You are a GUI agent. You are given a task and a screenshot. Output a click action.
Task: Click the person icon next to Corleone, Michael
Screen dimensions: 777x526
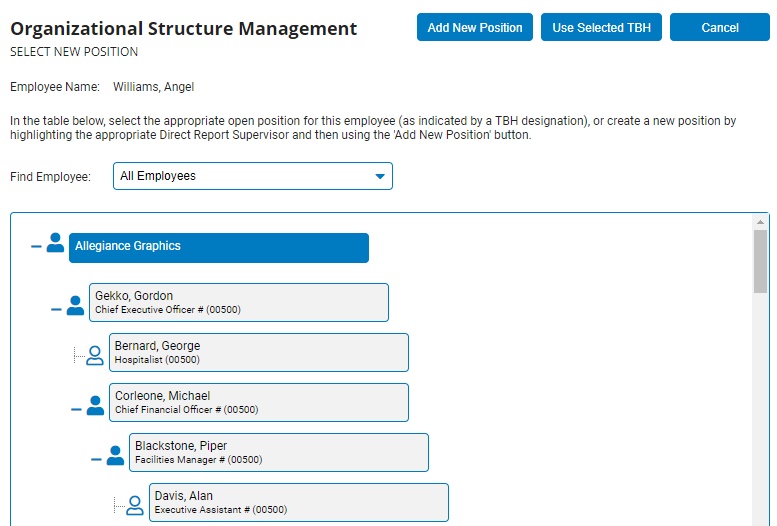[95, 406]
